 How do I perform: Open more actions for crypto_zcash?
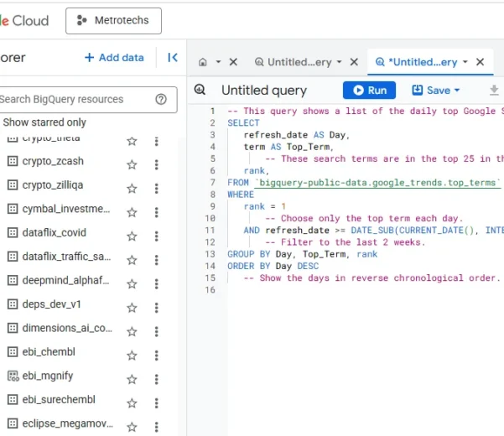coord(157,164)
